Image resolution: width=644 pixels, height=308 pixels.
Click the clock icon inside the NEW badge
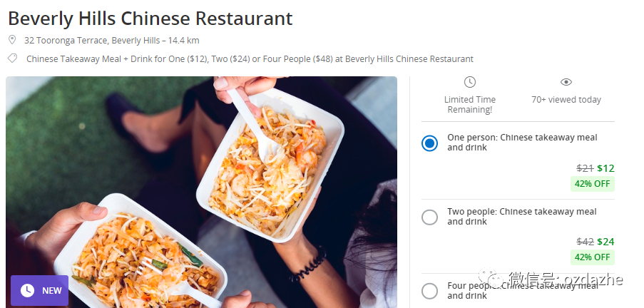click(27, 290)
